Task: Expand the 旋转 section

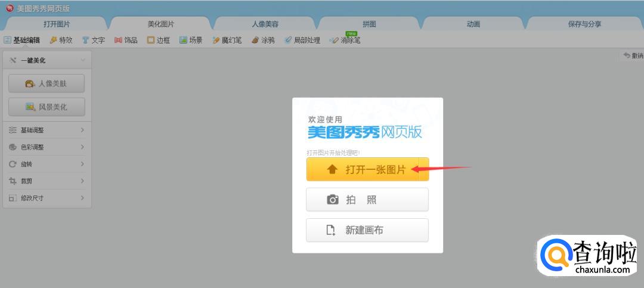Action: (x=47, y=164)
